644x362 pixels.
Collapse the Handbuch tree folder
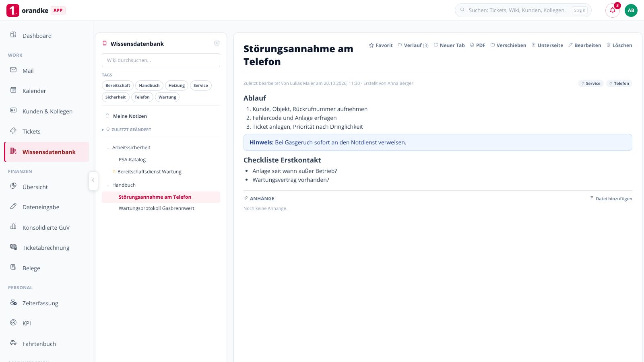(x=108, y=185)
